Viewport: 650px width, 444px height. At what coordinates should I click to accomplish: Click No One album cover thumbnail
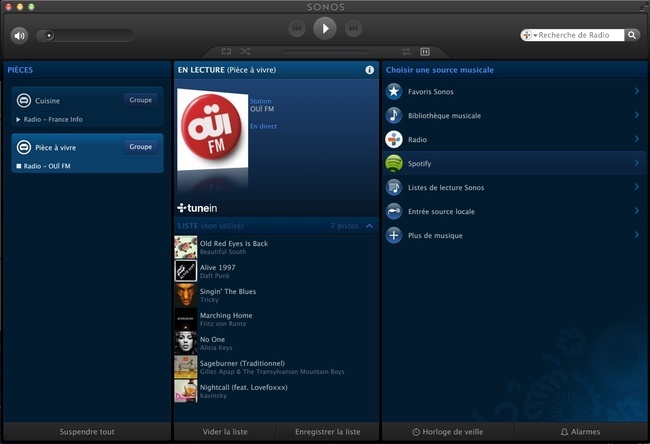coord(186,343)
